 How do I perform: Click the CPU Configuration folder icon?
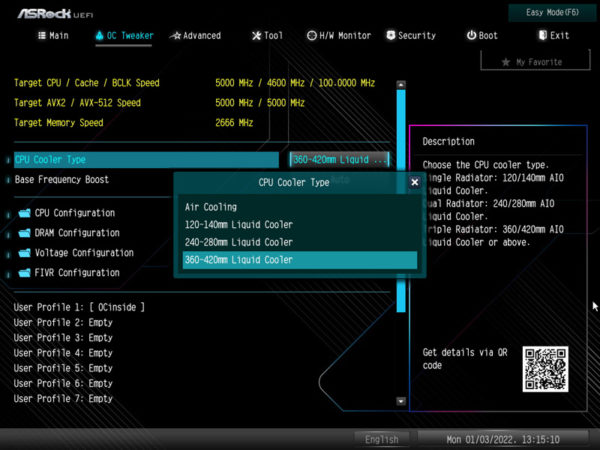pos(24,213)
